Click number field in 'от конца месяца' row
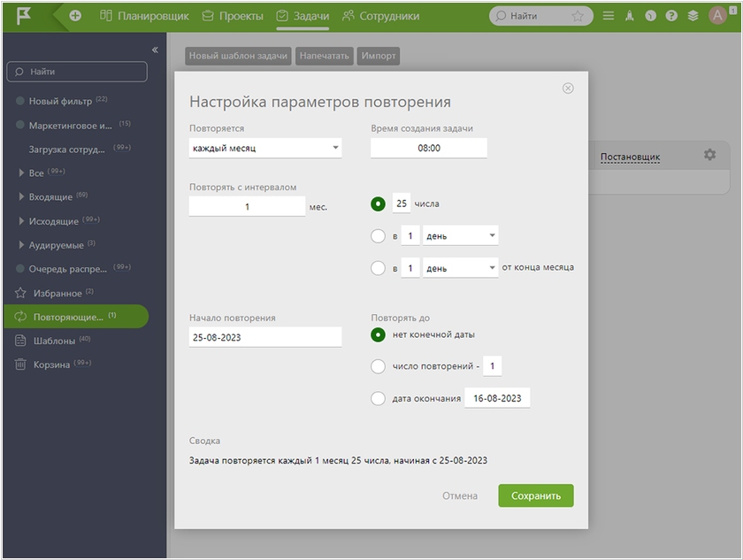 click(x=410, y=268)
